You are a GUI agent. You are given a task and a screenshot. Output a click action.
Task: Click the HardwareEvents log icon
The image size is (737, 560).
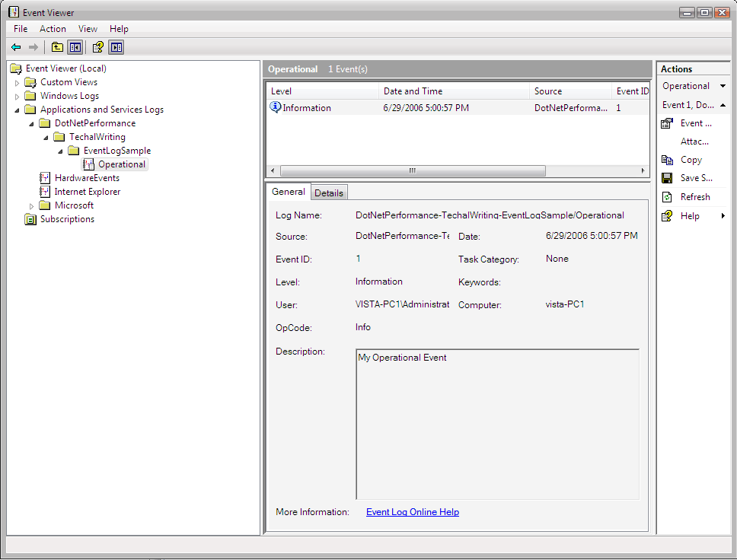45,178
